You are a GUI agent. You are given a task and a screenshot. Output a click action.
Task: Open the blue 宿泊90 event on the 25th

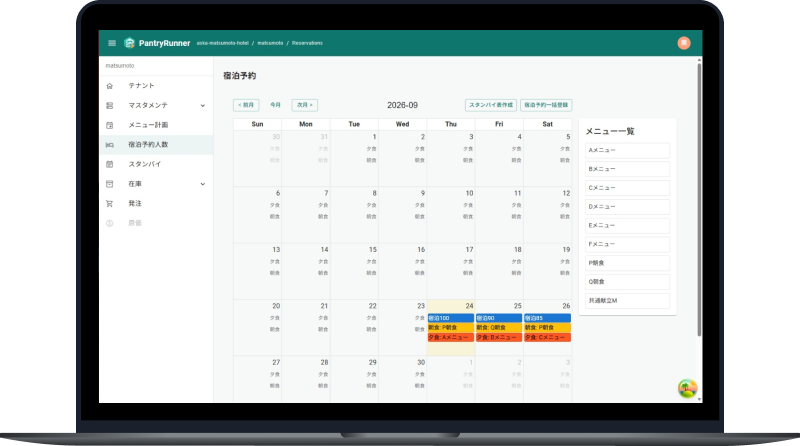pyautogui.click(x=498, y=318)
